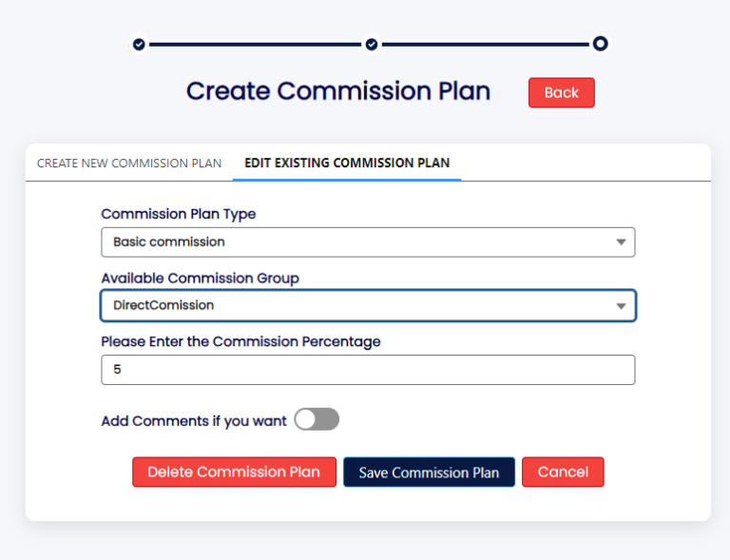Click the Available Commission Group dropdown arrow
The height and width of the screenshot is (560, 730).
pyautogui.click(x=621, y=306)
